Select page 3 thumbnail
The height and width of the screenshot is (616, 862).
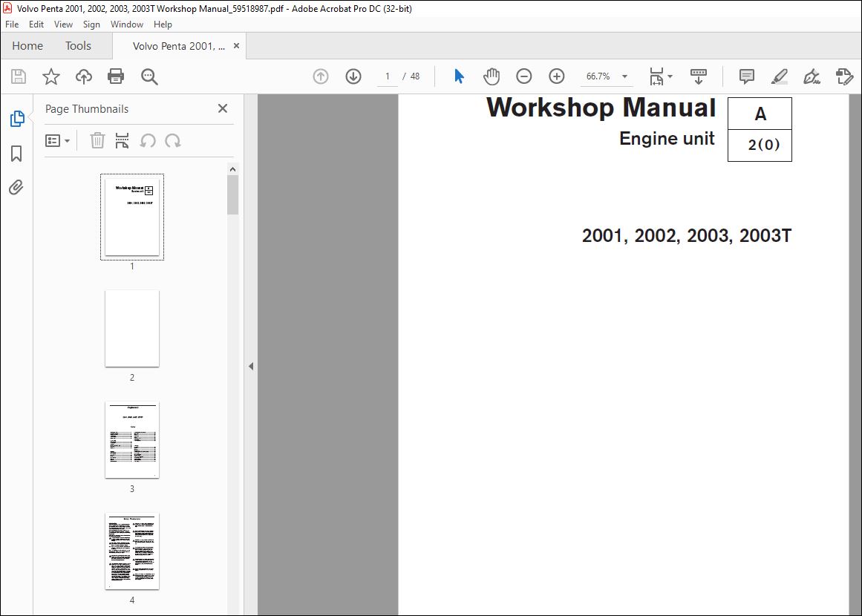[x=132, y=439]
